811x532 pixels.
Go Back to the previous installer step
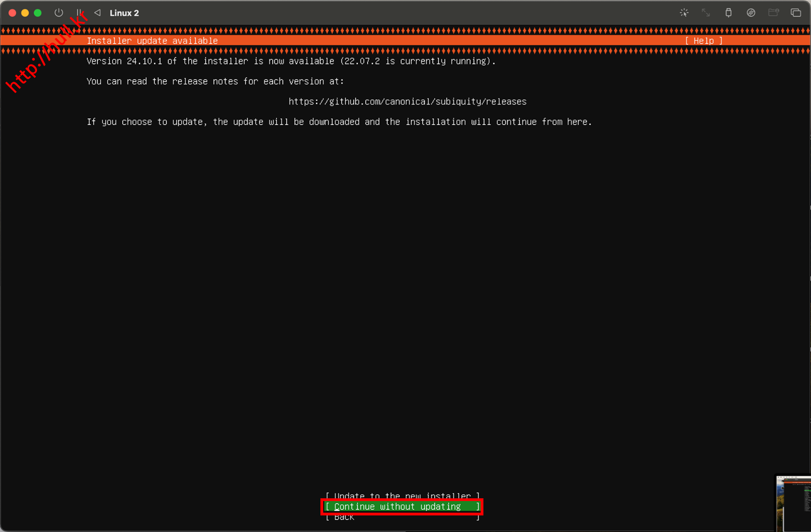[x=403, y=517]
